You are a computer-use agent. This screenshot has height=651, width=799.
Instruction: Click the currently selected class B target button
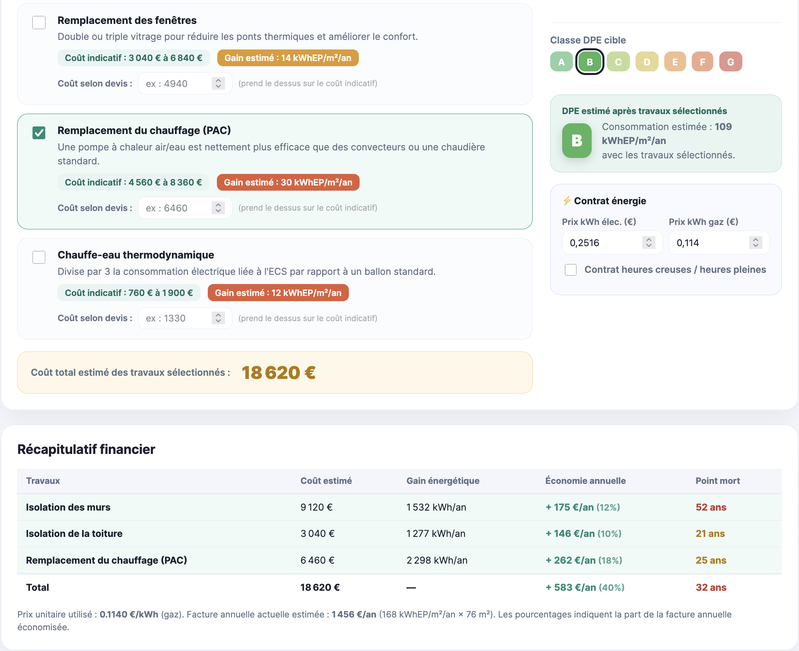click(590, 62)
